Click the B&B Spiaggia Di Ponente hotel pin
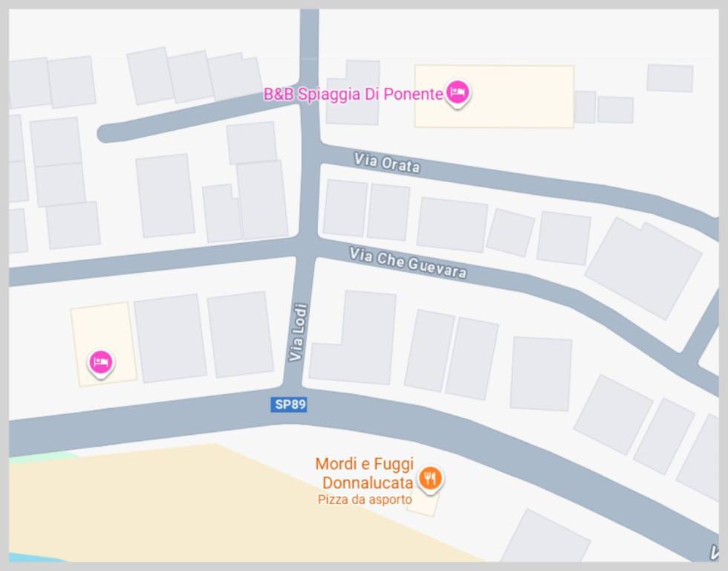This screenshot has width=728, height=571. 458,94
